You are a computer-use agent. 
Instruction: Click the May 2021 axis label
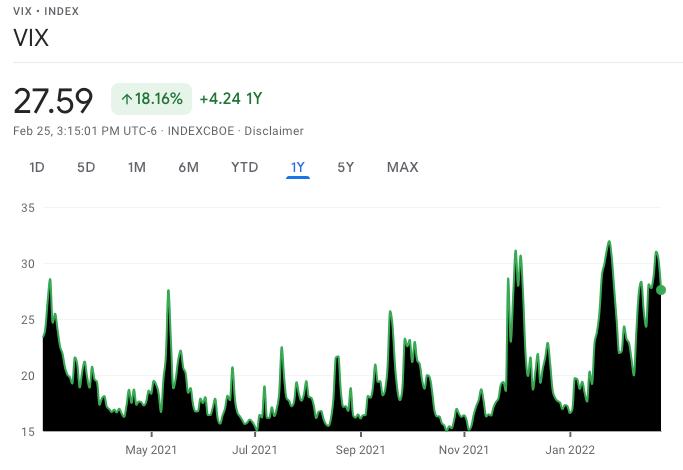point(151,450)
